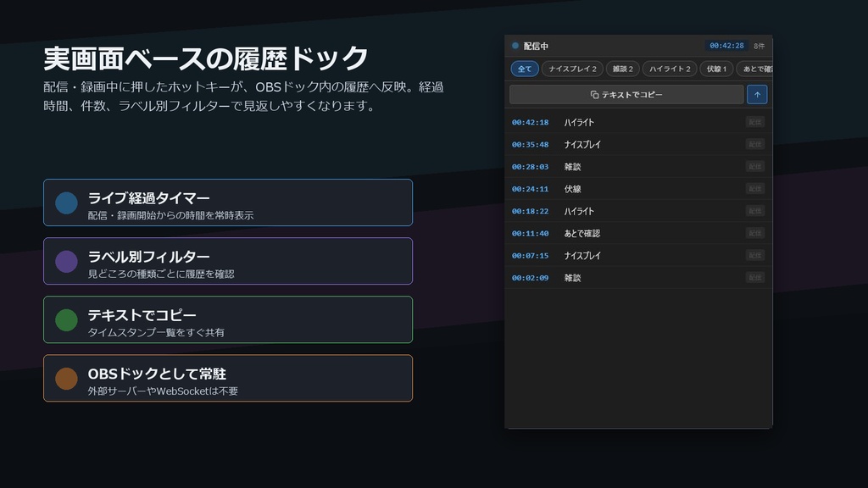The height and width of the screenshot is (488, 868).
Task: Click the orange circle on OBSドックとして常駐 card
Action: tap(66, 379)
